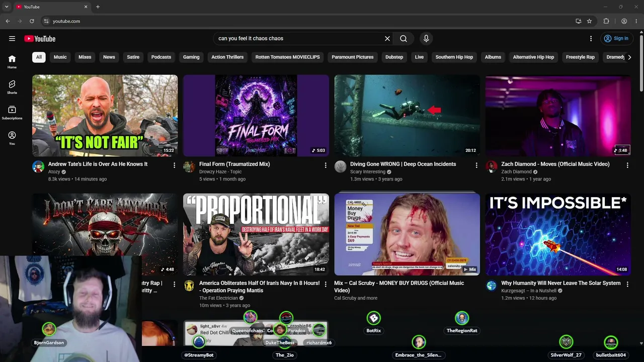Viewport: 644px width, 362px height.
Task: Bookmark this page with star icon
Action: click(x=589, y=21)
